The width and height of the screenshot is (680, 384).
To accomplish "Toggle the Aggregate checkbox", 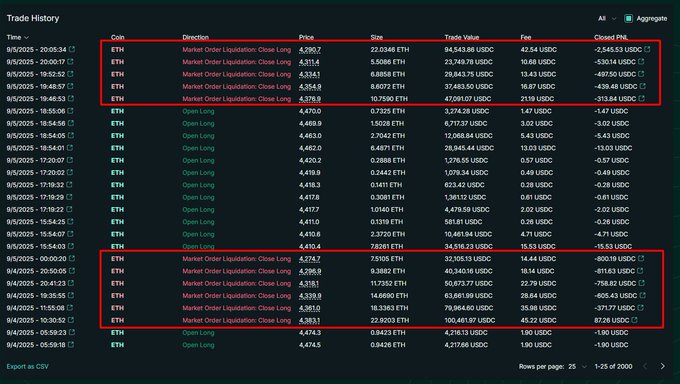I will click(x=628, y=18).
